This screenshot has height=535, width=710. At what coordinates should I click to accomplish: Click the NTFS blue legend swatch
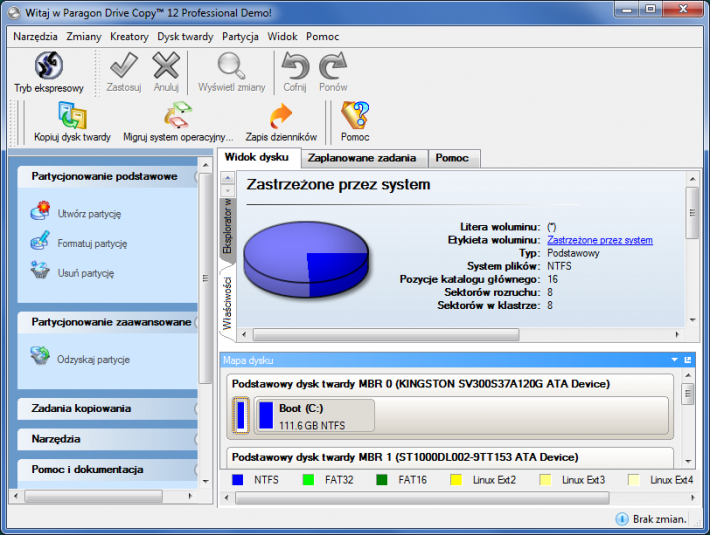pyautogui.click(x=237, y=480)
